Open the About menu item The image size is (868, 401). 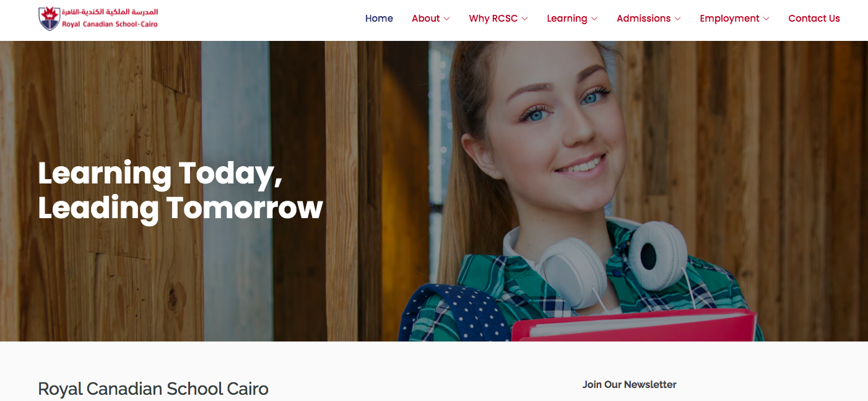click(x=426, y=19)
